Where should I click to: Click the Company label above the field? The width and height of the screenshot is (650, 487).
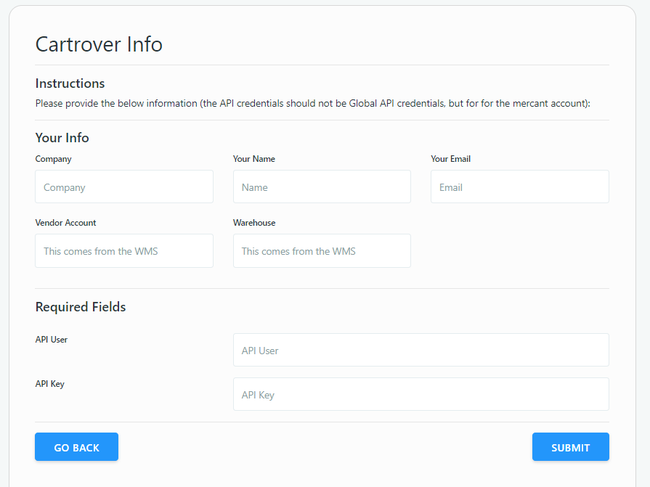pyautogui.click(x=53, y=159)
